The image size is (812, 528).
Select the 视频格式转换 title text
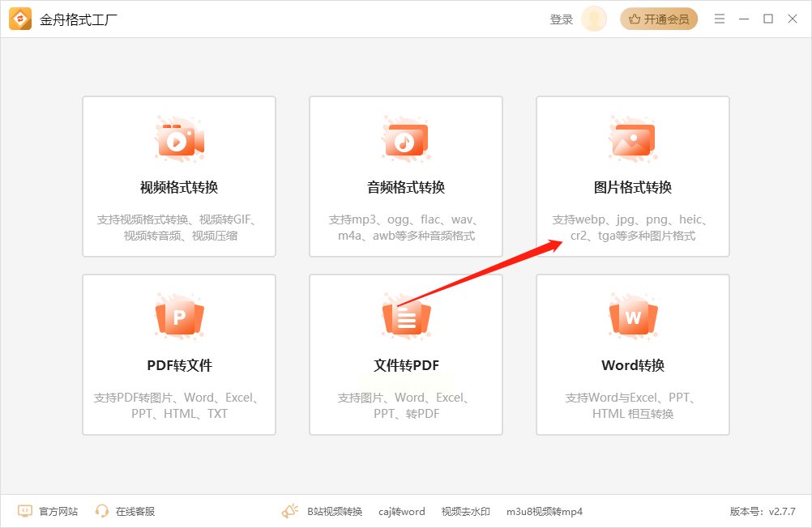[x=179, y=187]
